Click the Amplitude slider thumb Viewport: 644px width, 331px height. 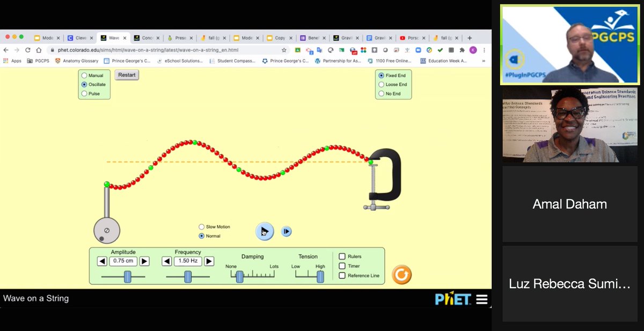click(128, 277)
